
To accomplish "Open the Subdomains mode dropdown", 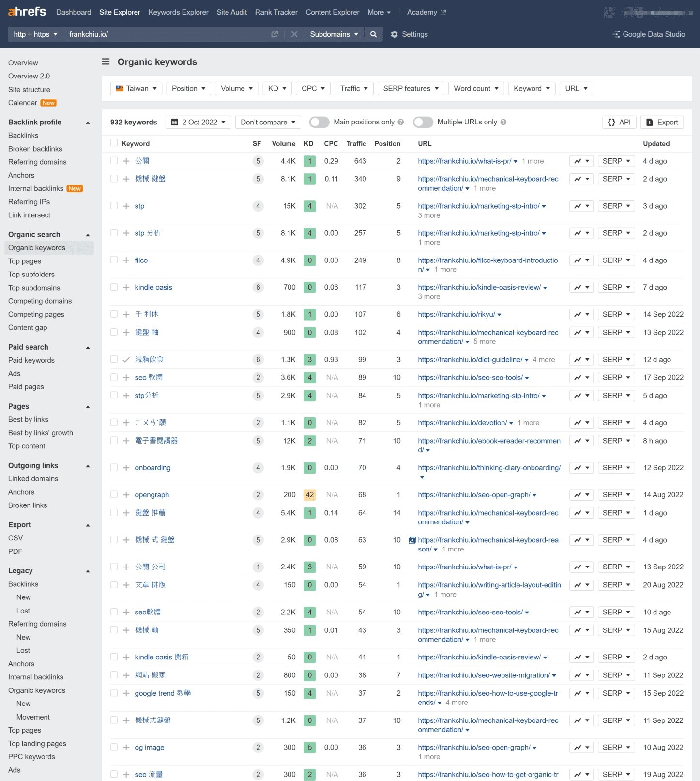I will click(334, 34).
